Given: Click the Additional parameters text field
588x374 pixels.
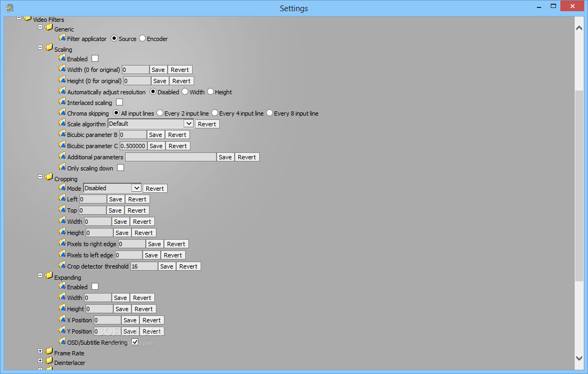Looking at the screenshot, I should (x=171, y=157).
